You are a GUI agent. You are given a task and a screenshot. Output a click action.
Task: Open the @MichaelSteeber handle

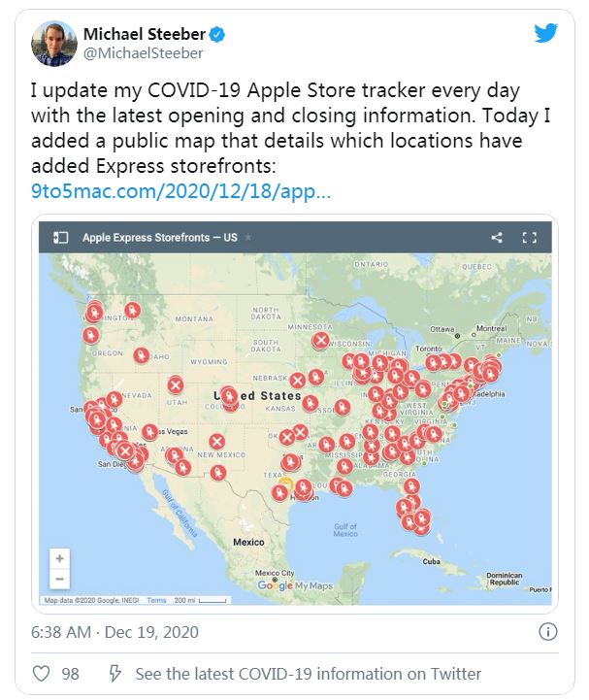[144, 53]
